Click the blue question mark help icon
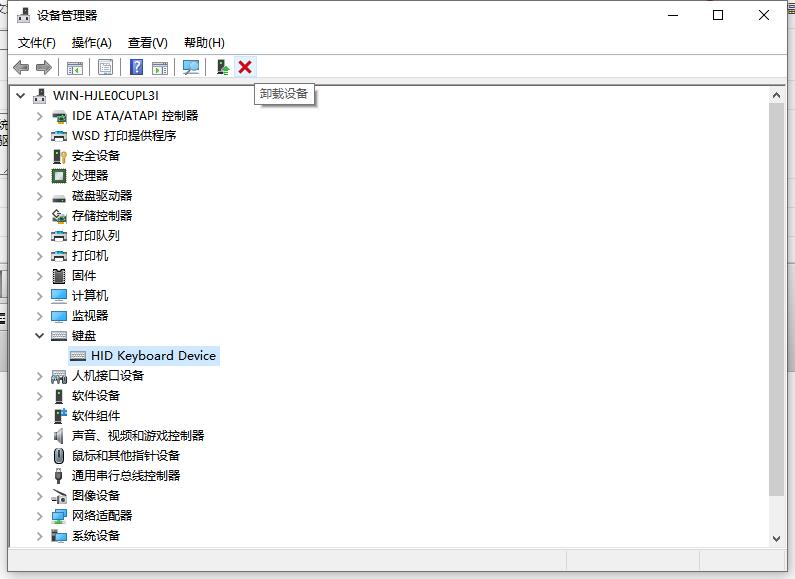 point(137,67)
